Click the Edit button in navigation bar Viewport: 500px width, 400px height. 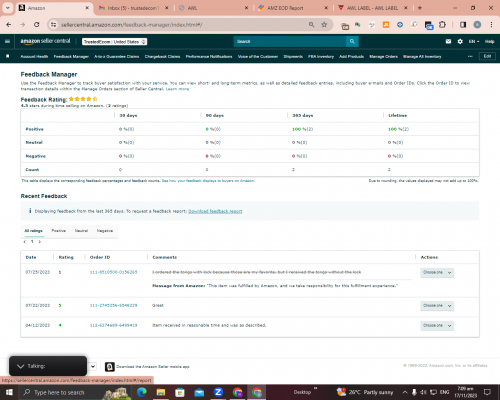pyautogui.click(x=487, y=56)
